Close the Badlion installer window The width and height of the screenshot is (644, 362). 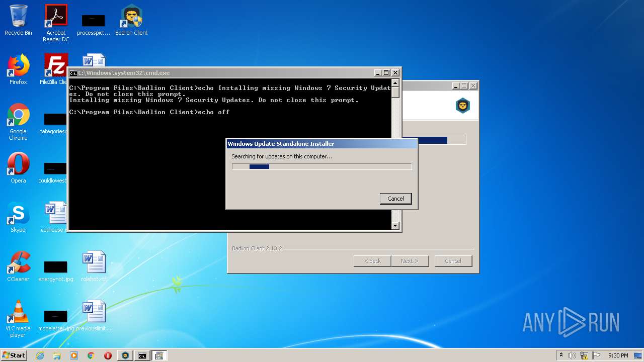(x=473, y=86)
